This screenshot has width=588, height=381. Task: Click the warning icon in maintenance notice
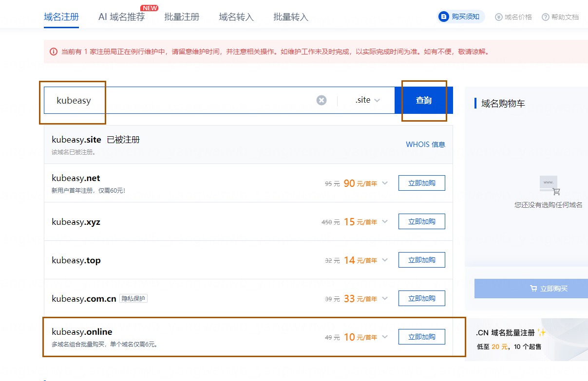[x=54, y=52]
